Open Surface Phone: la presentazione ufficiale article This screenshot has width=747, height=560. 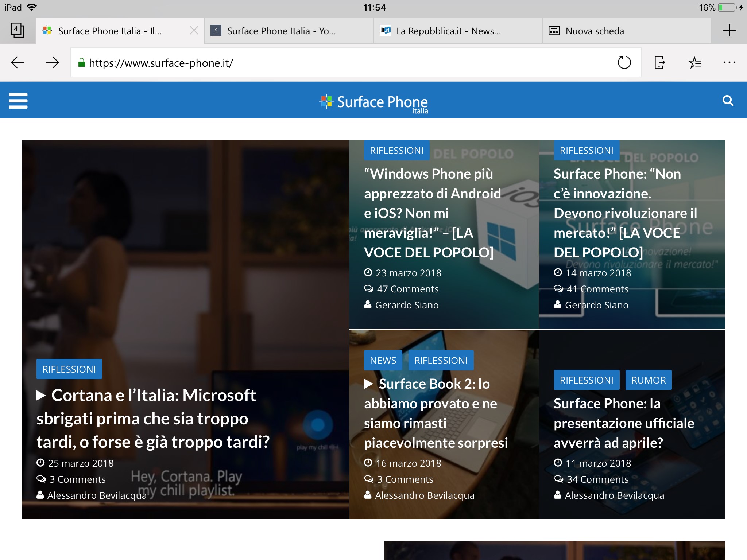(x=624, y=423)
